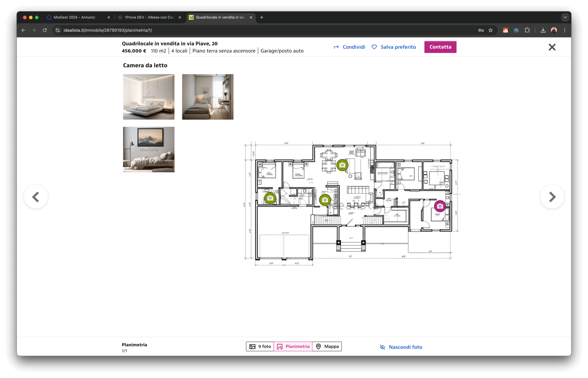Expand the tab search dropdown
Image resolution: width=588 pixels, height=378 pixels.
(x=565, y=17)
